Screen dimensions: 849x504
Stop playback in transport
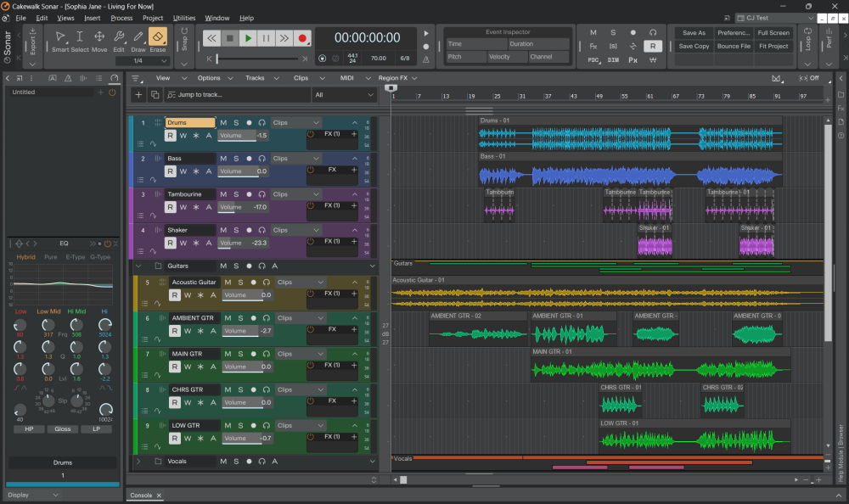coord(229,38)
